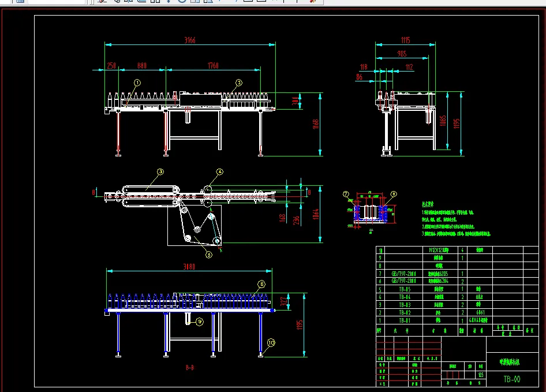546x392 pixels.
Task: Click the 1085 vertical dimension
Action: pos(443,121)
